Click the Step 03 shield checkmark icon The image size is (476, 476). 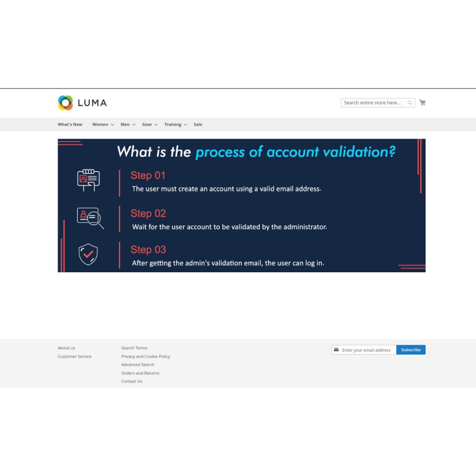[x=89, y=254]
